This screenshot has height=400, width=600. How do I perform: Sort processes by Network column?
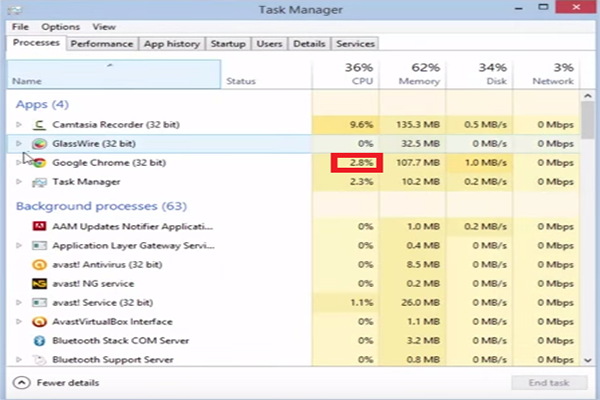coord(546,75)
